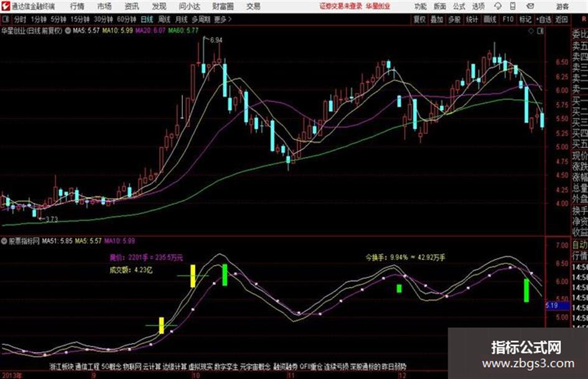
Task: Open the 财富圈 menu
Action: [223, 6]
